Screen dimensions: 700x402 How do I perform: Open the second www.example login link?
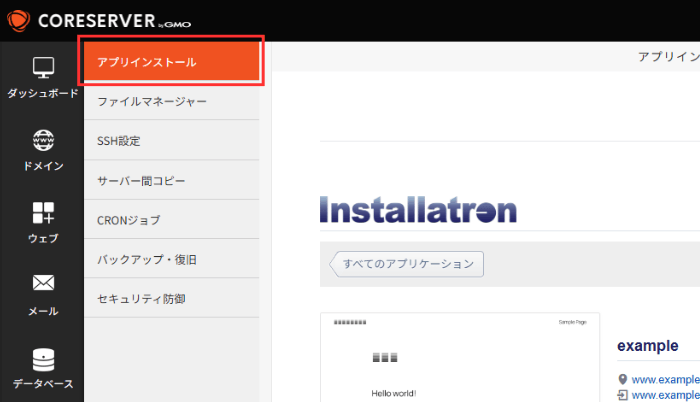(x=666, y=395)
